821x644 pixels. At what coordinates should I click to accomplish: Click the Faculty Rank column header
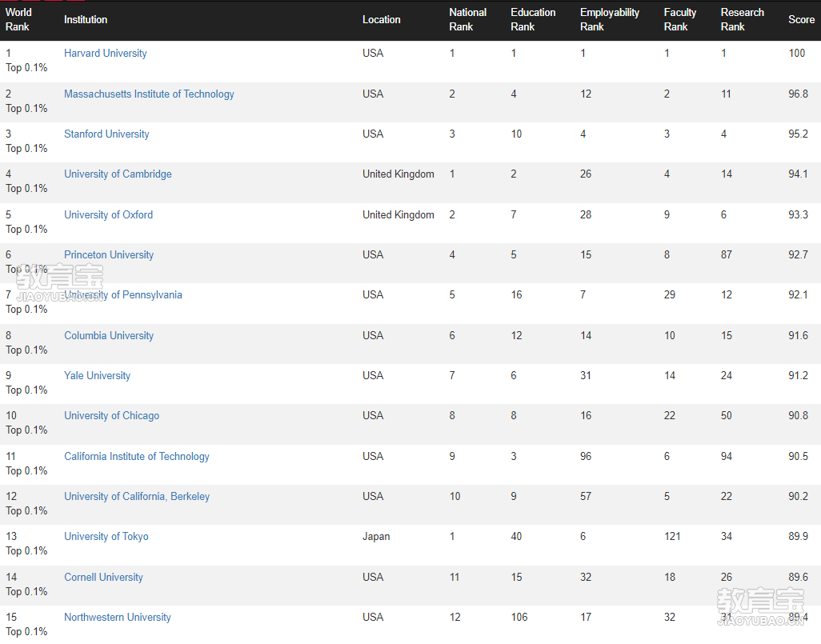pyautogui.click(x=679, y=19)
